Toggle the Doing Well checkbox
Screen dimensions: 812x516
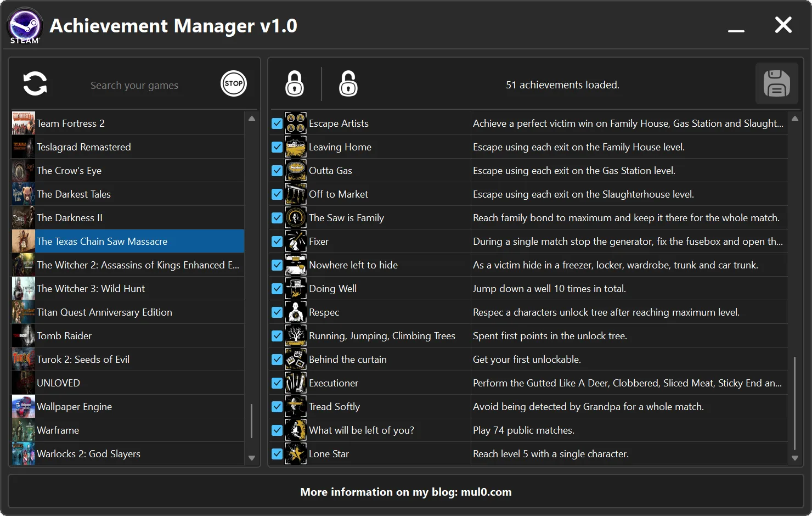tap(277, 289)
